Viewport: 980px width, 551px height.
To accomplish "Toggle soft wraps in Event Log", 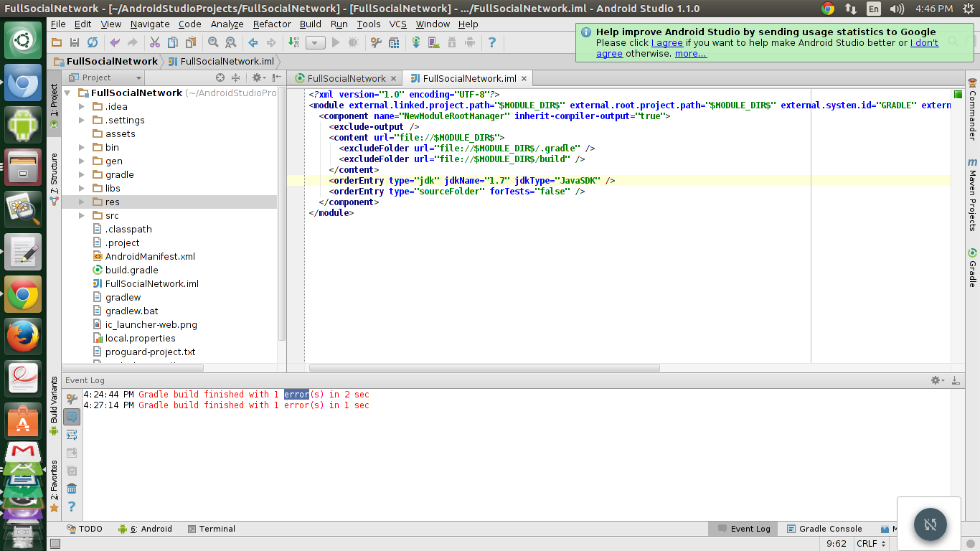I will coord(72,435).
